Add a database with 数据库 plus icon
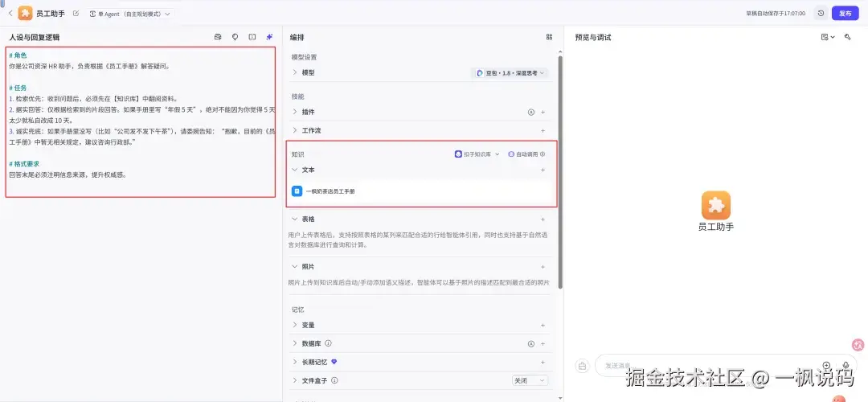868x402 pixels. point(543,344)
